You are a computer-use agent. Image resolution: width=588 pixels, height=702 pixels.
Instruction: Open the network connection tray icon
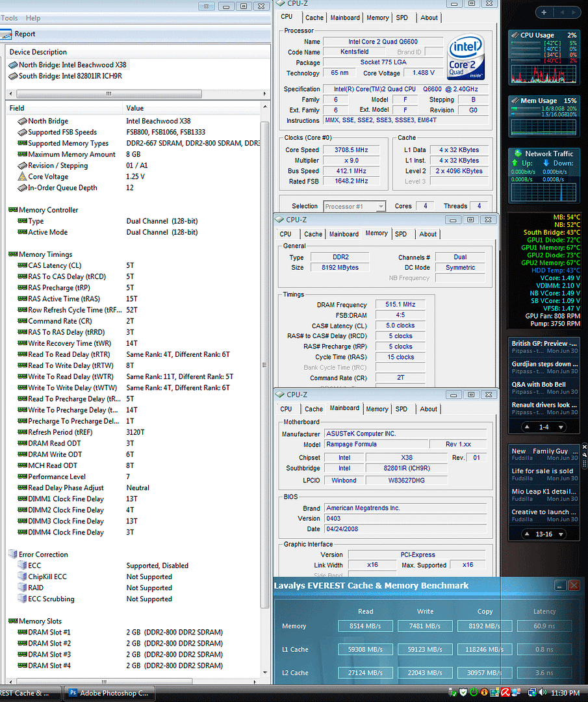tap(532, 693)
